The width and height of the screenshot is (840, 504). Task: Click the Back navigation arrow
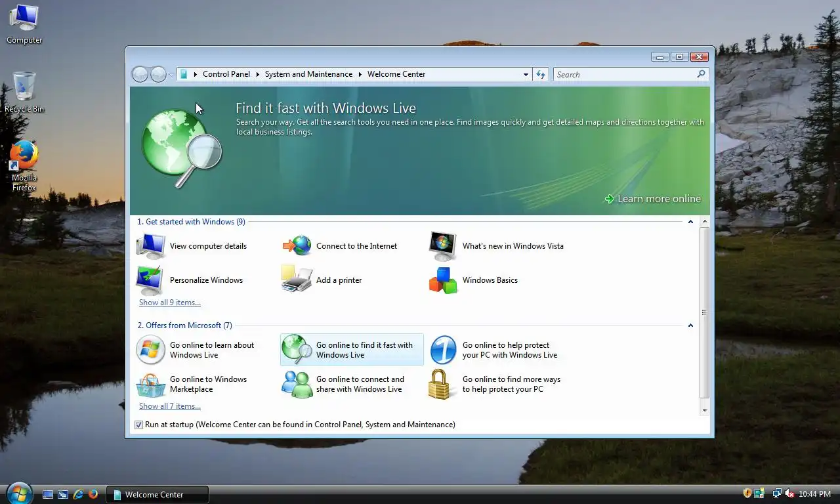pos(140,74)
